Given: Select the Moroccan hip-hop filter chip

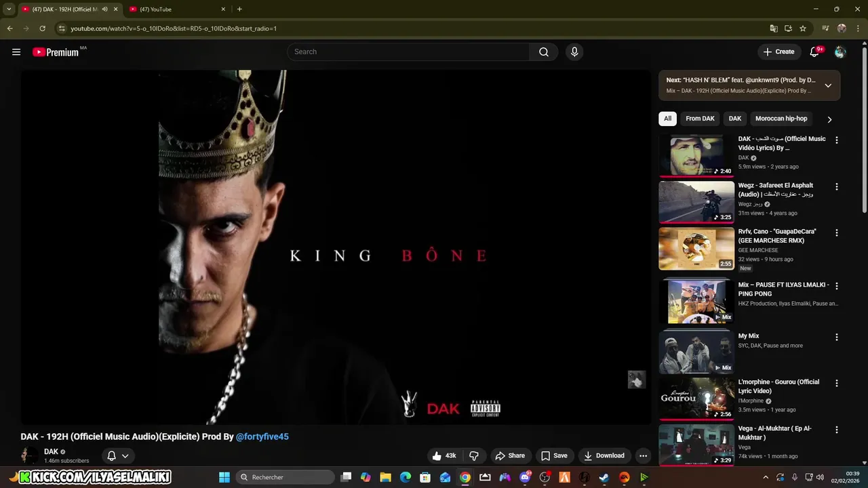Looking at the screenshot, I should click(x=781, y=119).
